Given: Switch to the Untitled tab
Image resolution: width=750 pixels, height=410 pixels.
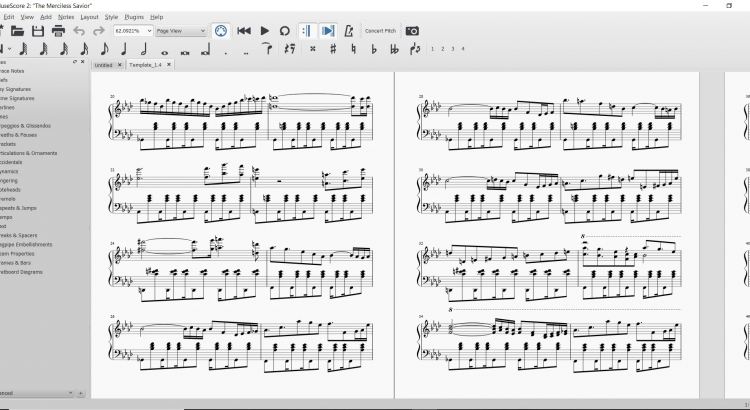Looking at the screenshot, I should [x=103, y=65].
